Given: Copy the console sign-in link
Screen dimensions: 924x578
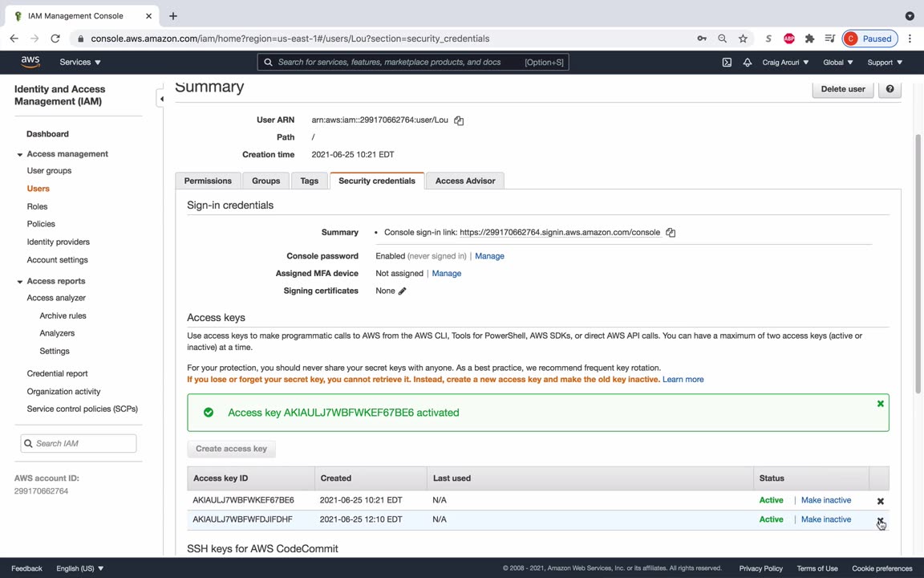Looking at the screenshot, I should click(670, 232).
